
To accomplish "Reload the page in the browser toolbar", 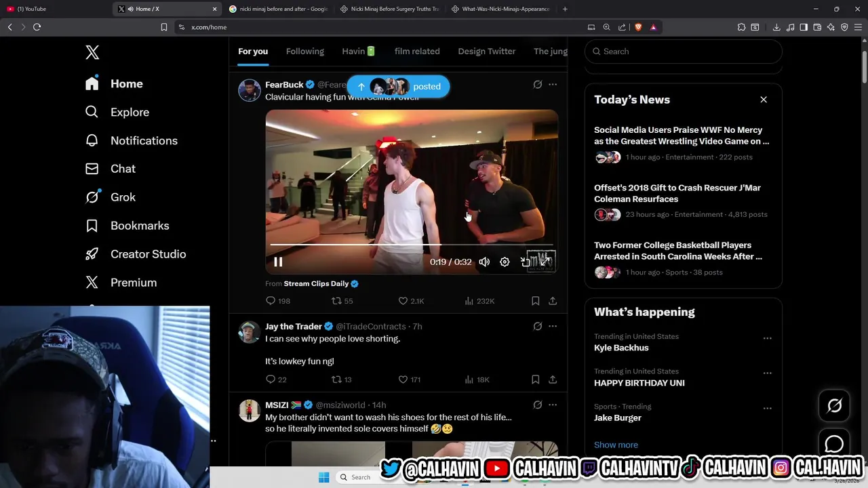I will pyautogui.click(x=37, y=27).
